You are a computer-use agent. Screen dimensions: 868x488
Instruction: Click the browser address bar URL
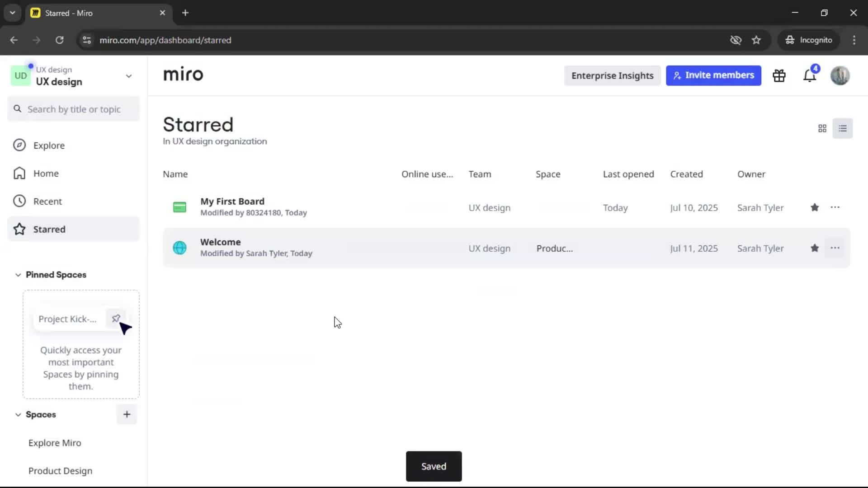165,40
